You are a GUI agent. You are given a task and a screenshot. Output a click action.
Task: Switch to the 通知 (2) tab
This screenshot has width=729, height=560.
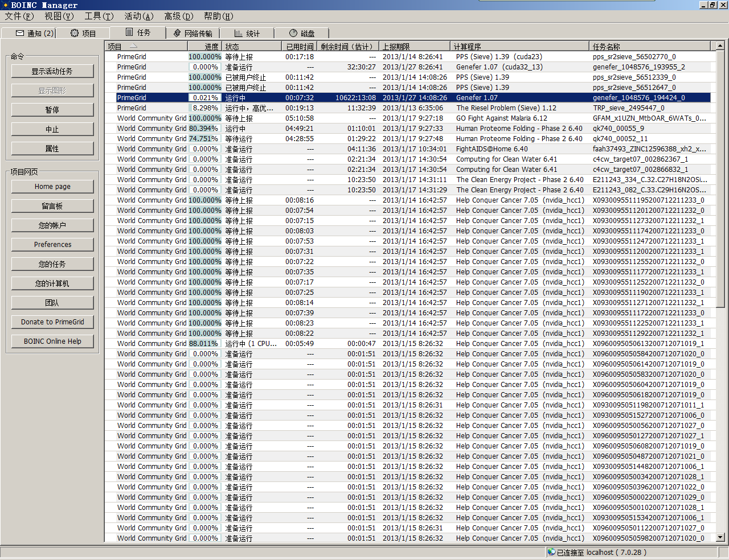pos(28,34)
